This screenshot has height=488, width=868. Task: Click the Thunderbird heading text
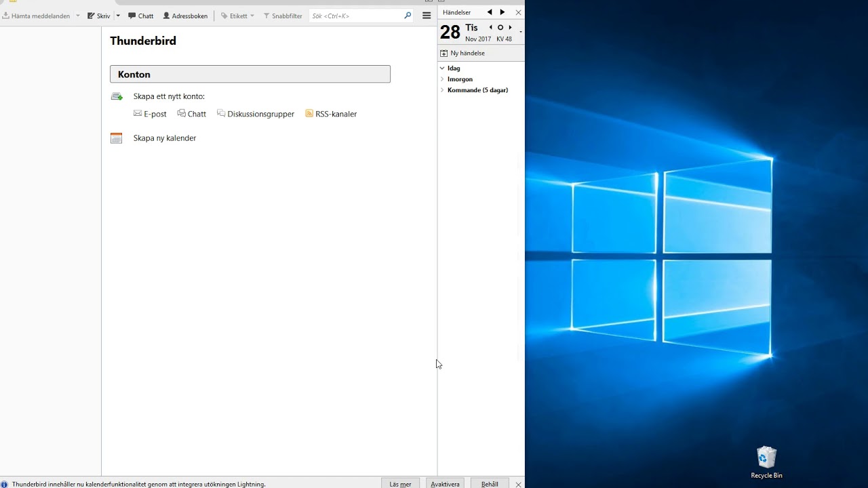point(143,41)
